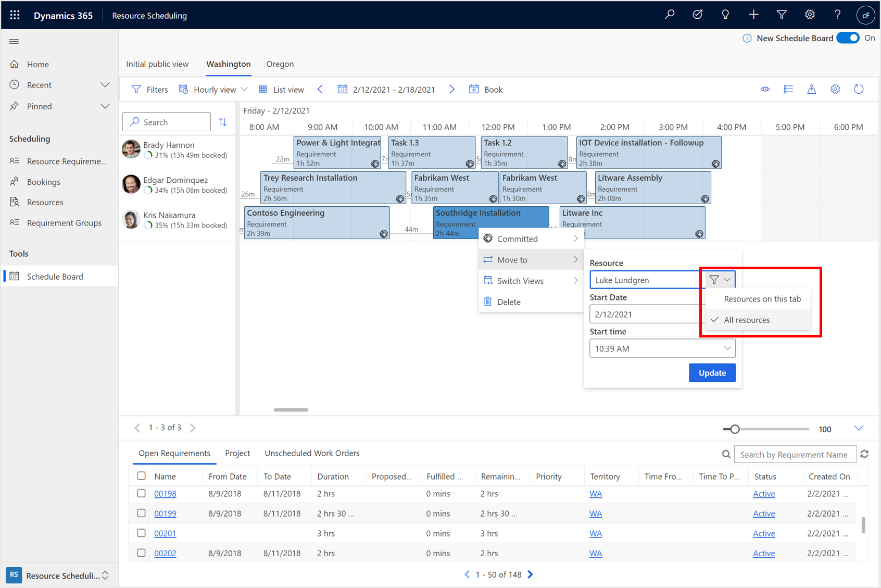Click Brady Hannon's profile photo
This screenshot has width=881, height=588.
(x=131, y=149)
